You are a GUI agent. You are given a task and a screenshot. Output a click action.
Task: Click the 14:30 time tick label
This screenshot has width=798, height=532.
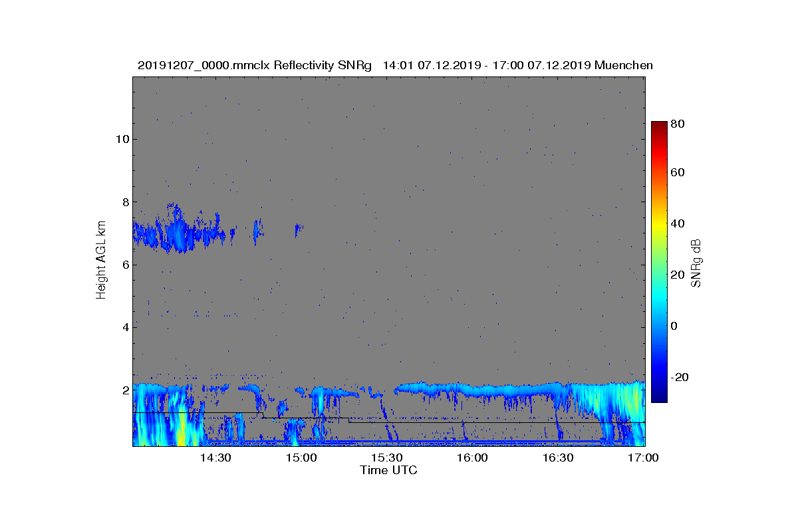[x=215, y=458]
